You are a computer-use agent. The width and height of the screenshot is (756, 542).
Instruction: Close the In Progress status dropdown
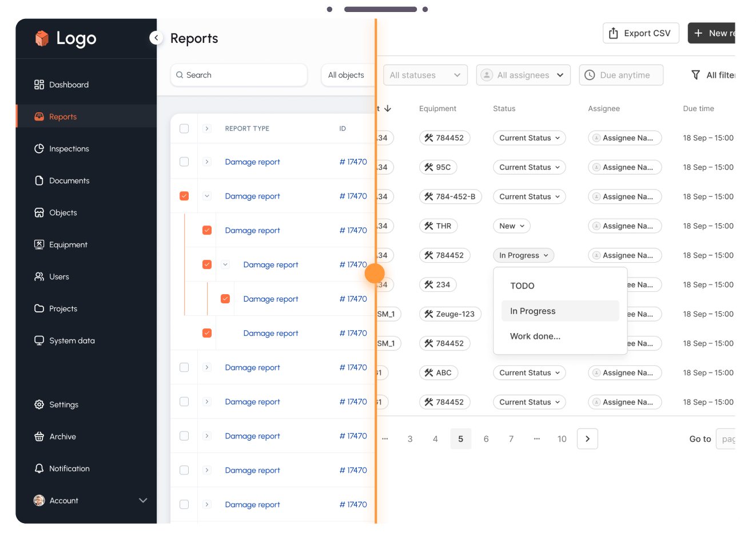click(x=524, y=255)
